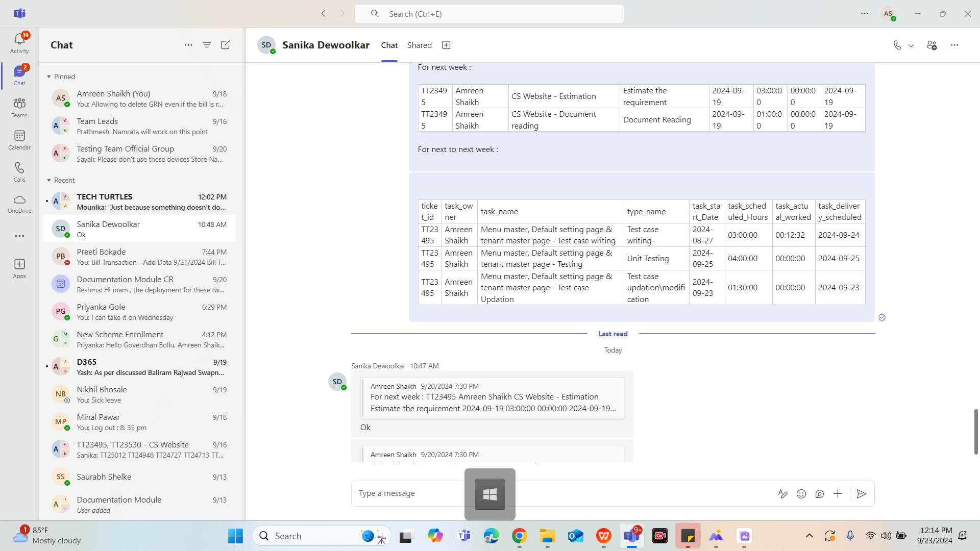This screenshot has width=980, height=551.
Task: Open Loop components in compose box
Action: click(x=820, y=493)
